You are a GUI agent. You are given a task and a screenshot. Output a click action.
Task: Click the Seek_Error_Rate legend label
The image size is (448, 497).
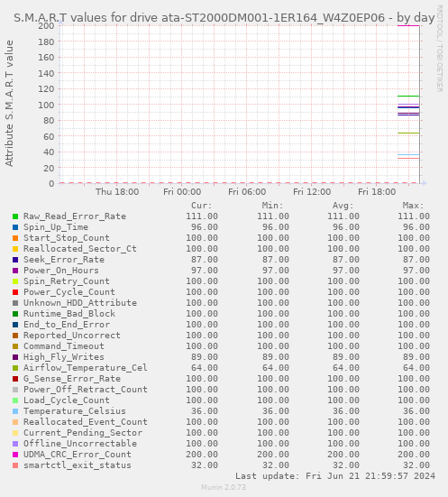pos(64,260)
